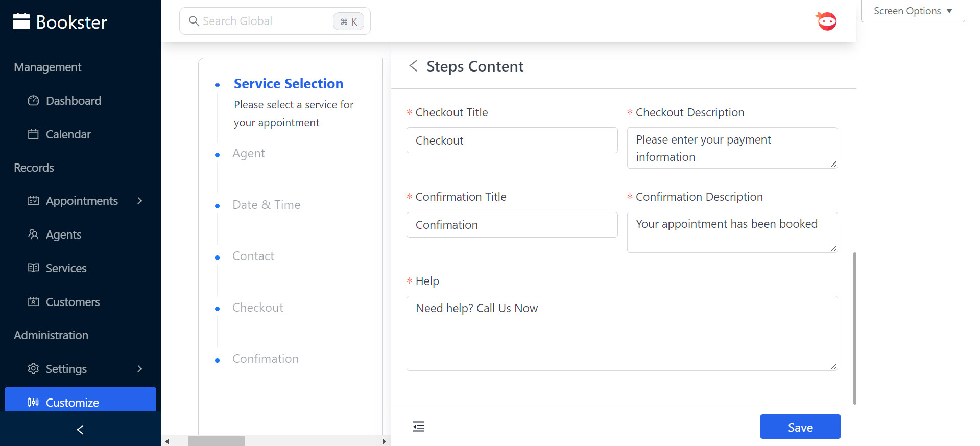
Task: Open Dashboard from the sidebar
Action: (73, 101)
